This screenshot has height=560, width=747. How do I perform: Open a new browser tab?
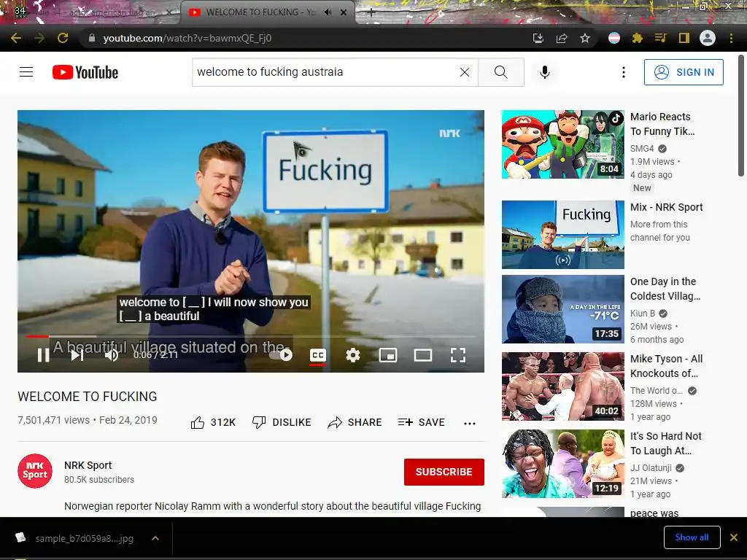(x=371, y=13)
